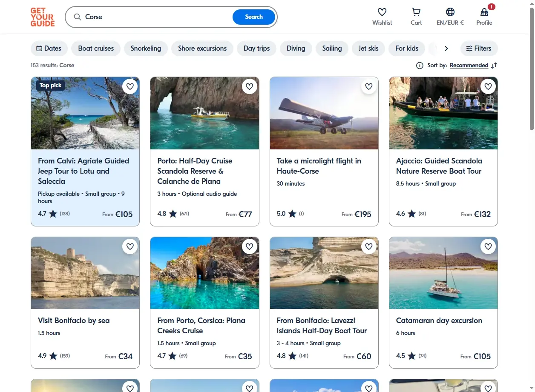Click the From €34 price

[119, 356]
